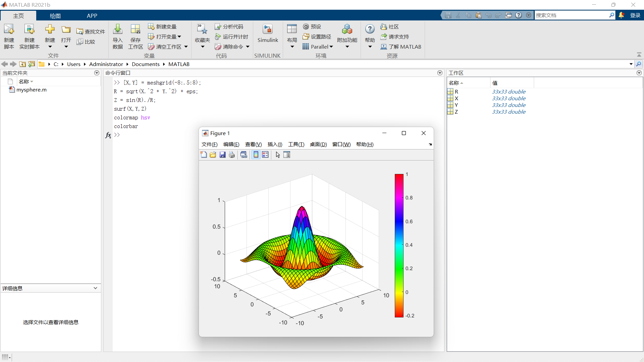Image resolution: width=644 pixels, height=362 pixels.
Task: Collapse the toolstrip with the arrow
Action: pyautogui.click(x=639, y=55)
